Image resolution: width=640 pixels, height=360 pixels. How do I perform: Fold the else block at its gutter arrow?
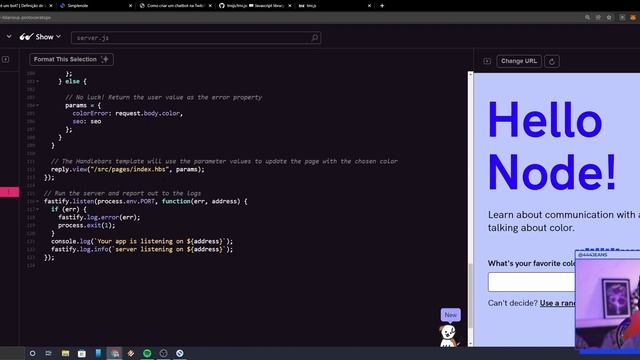38,81
